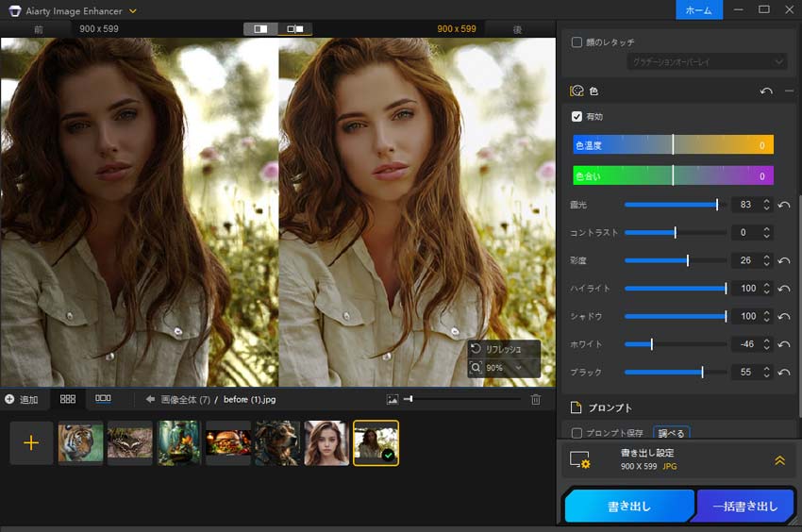Click the zoom magnifier icon

476,368
